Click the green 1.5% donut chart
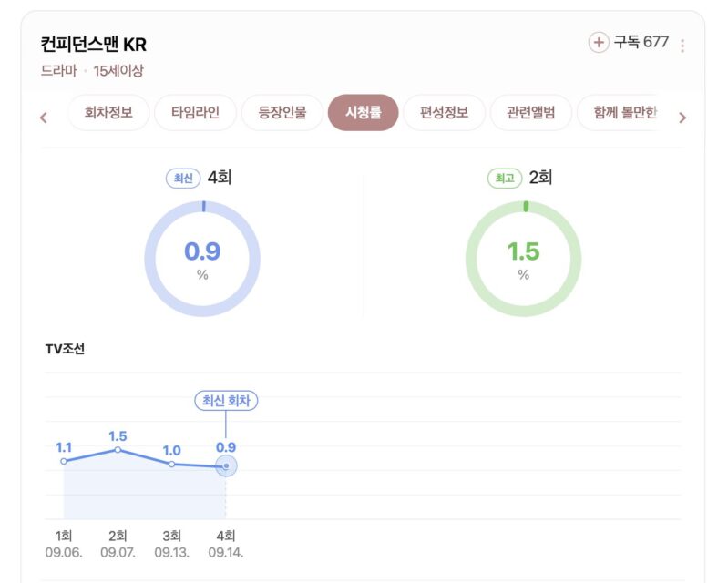The width and height of the screenshot is (728, 583). pyautogui.click(x=523, y=259)
